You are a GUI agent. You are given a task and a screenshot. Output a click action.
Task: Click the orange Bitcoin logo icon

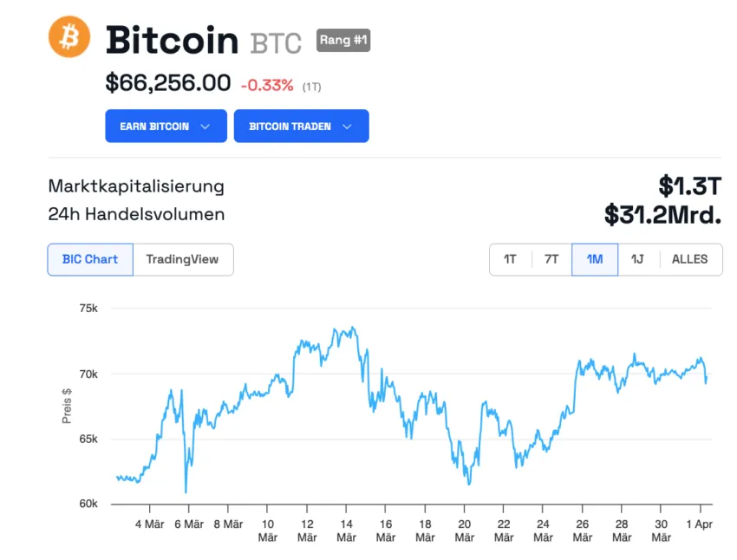(69, 37)
